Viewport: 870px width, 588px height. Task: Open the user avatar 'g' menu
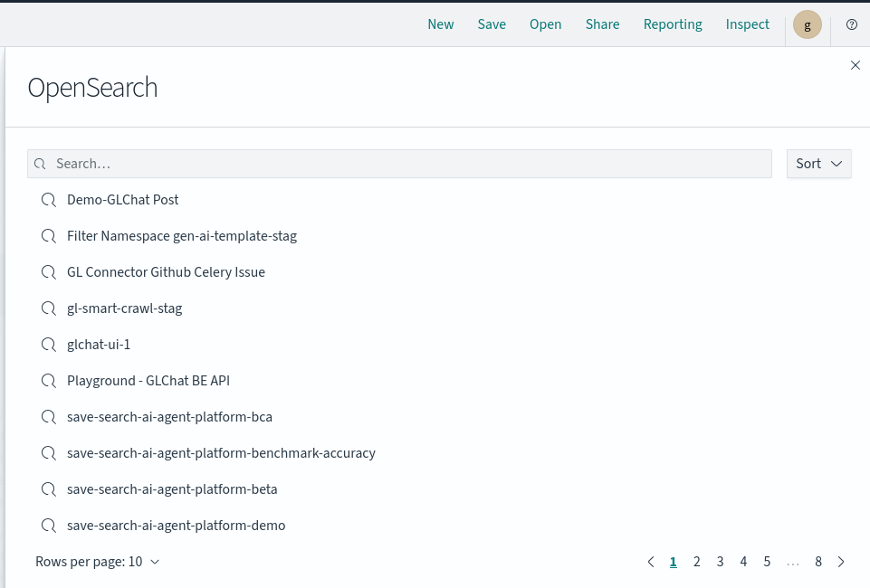[x=807, y=24]
